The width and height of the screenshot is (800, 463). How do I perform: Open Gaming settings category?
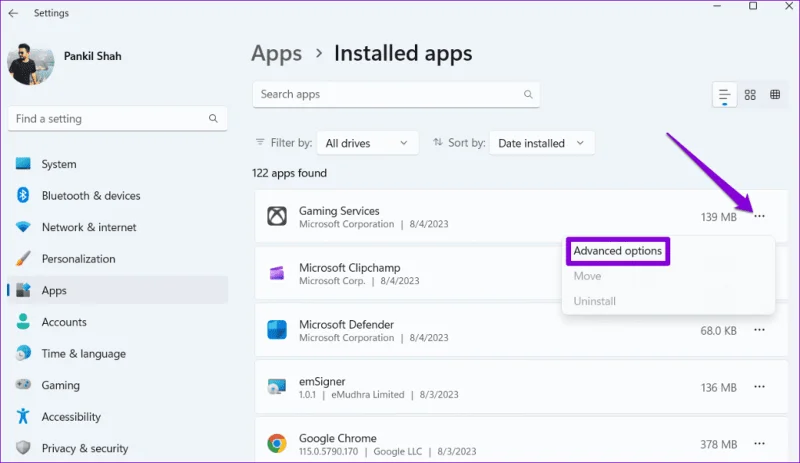[x=117, y=385]
